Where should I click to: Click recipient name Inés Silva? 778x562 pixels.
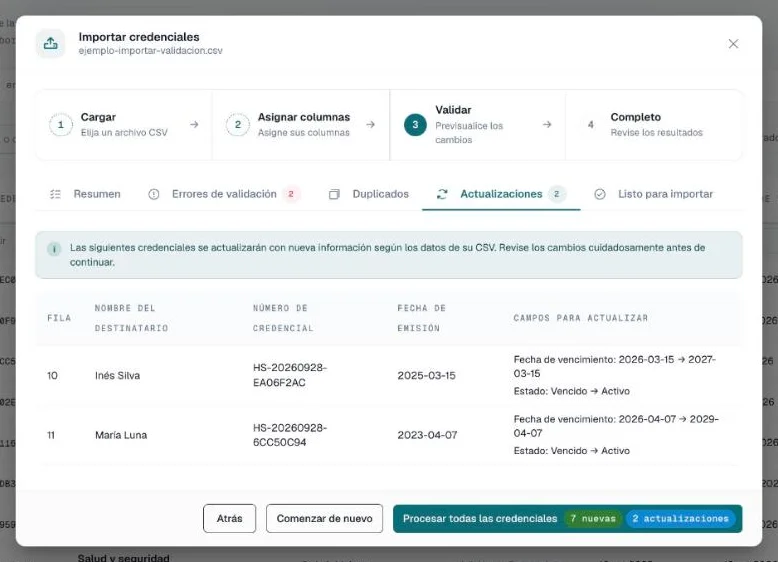pyautogui.click(x=117, y=375)
